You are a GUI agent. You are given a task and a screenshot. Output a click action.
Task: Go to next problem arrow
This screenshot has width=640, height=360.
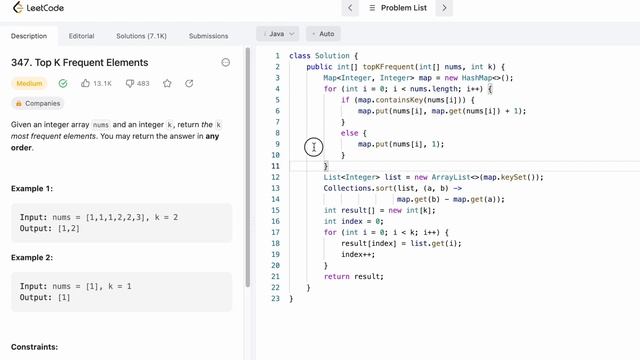coord(444,8)
